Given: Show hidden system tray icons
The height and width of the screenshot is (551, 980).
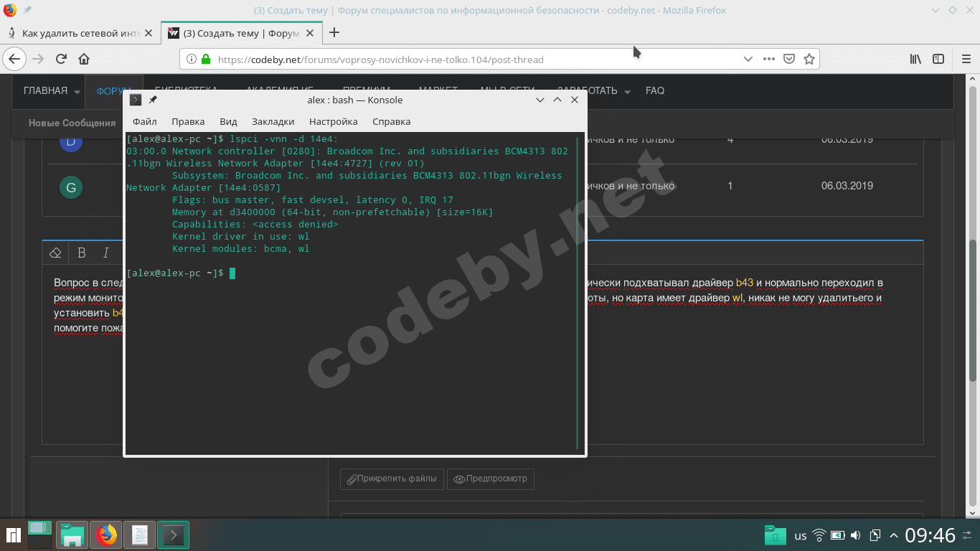Looking at the screenshot, I should pyautogui.click(x=893, y=535).
